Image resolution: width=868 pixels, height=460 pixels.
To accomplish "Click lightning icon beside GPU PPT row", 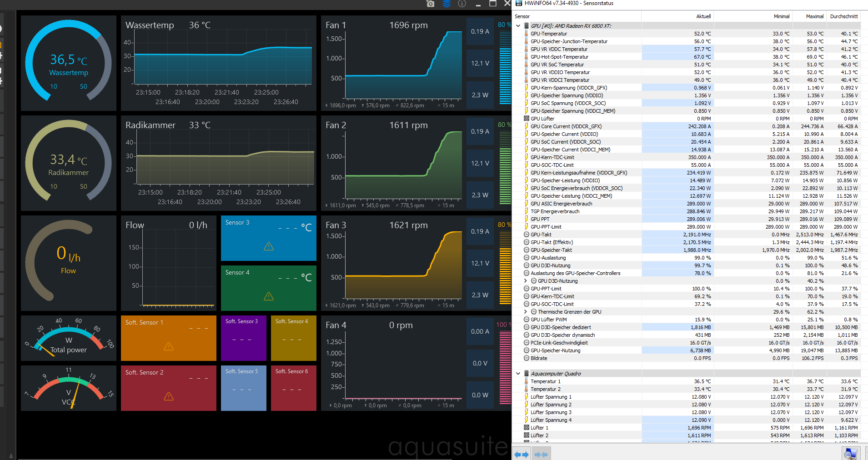I will [x=527, y=219].
